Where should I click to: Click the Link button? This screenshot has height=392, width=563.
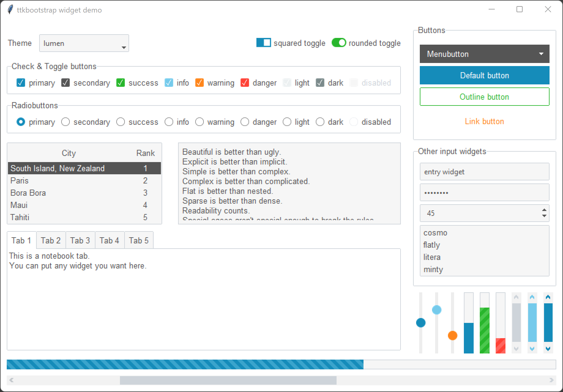click(x=484, y=121)
